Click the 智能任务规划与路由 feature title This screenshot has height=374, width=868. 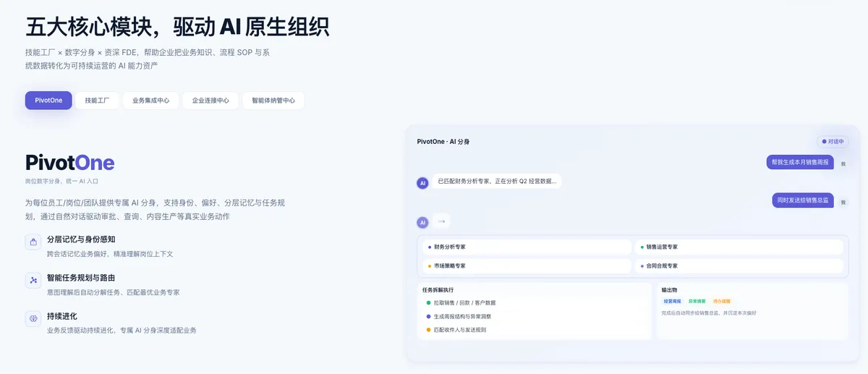[x=81, y=277]
